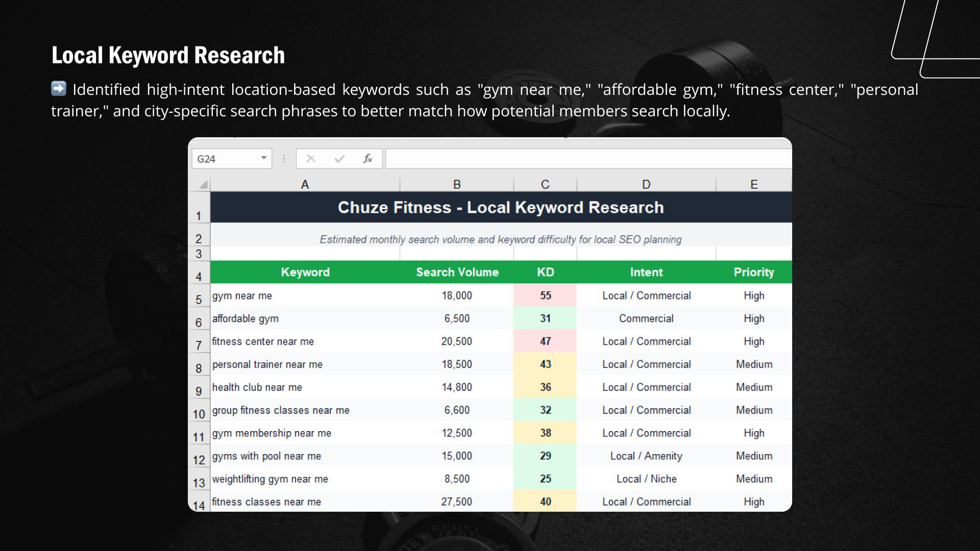Click the 'Priority' heading cell
Viewport: 980px width, 551px height.
754,272
